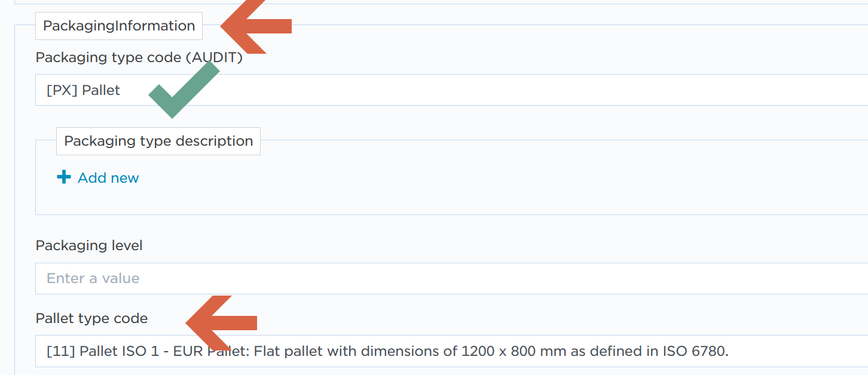868x375 pixels.
Task: Click the Packaging level label
Action: pyautogui.click(x=88, y=245)
